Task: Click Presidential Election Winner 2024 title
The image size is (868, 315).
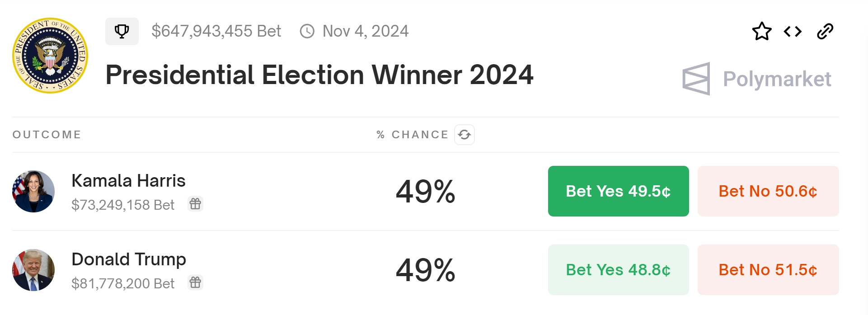Action: [x=319, y=75]
